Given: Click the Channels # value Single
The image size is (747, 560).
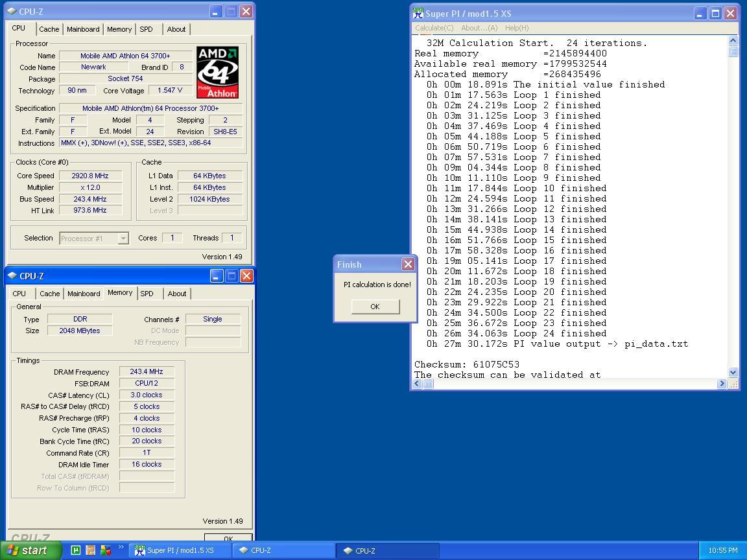Looking at the screenshot, I should [x=213, y=319].
